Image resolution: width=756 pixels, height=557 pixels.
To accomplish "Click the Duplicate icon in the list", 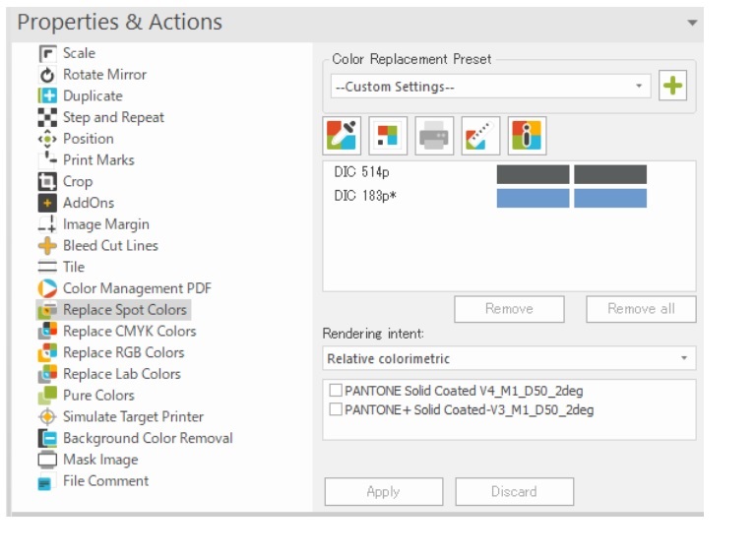I will coord(47,95).
